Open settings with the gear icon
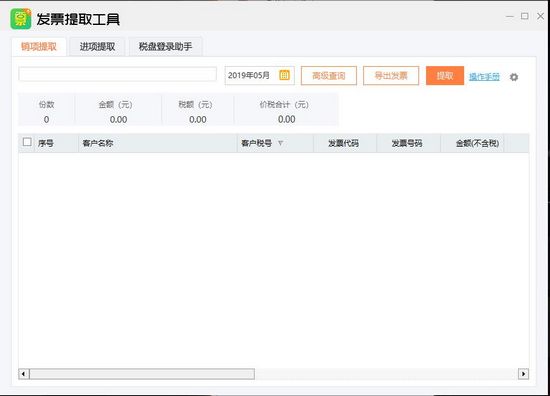 (x=514, y=77)
